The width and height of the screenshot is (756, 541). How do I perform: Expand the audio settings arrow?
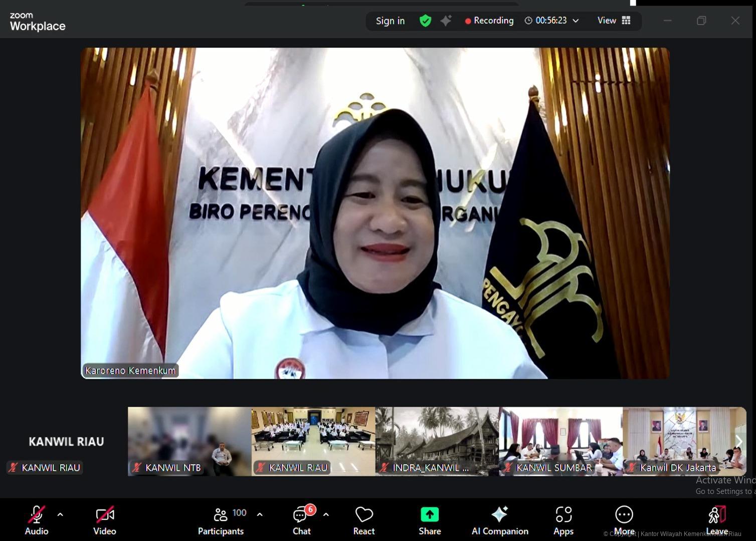click(x=60, y=514)
